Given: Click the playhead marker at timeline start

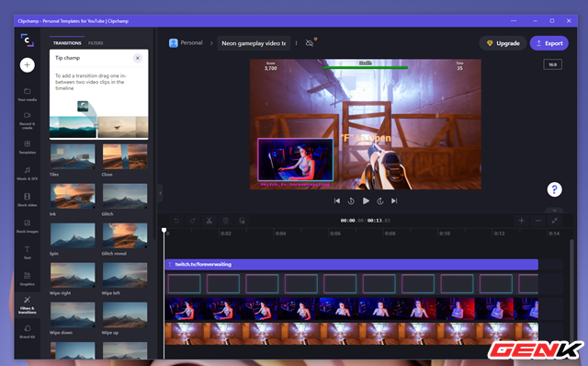Looking at the screenshot, I should coord(164,230).
